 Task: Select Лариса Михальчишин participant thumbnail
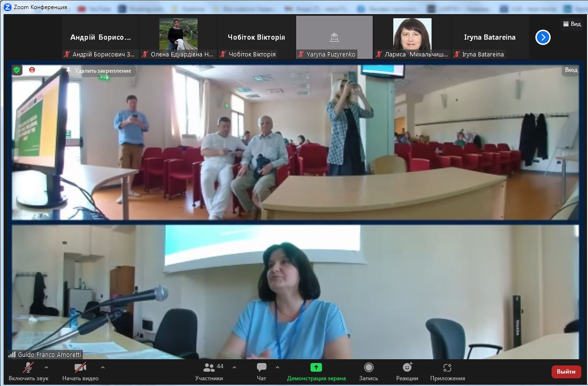412,37
